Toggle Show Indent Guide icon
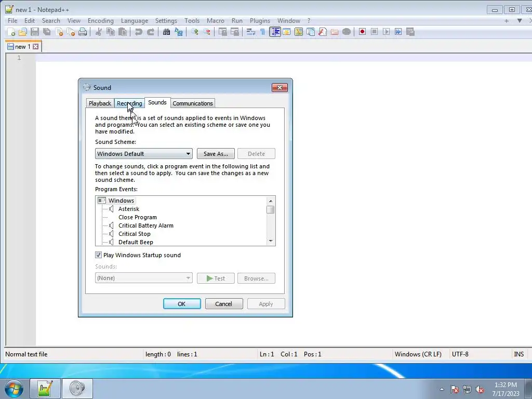Screen dimensions: 532x399 pyautogui.click(x=275, y=32)
